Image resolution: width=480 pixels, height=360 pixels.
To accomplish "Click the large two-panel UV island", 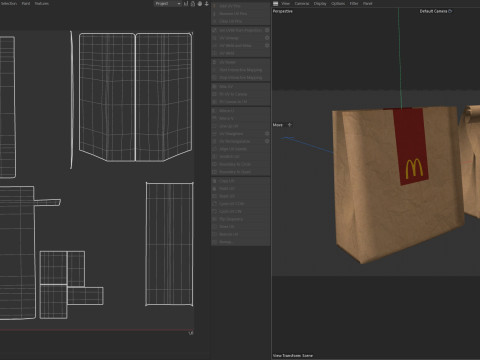I will [135, 97].
